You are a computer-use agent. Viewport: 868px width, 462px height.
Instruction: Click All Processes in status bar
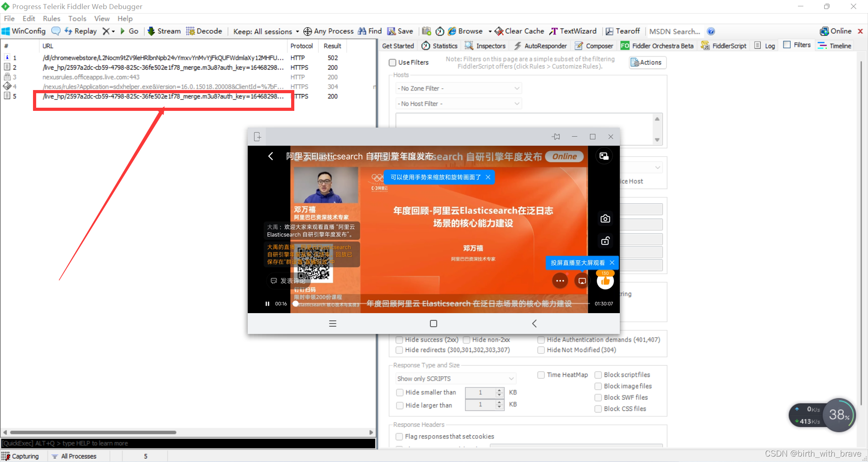click(74, 456)
